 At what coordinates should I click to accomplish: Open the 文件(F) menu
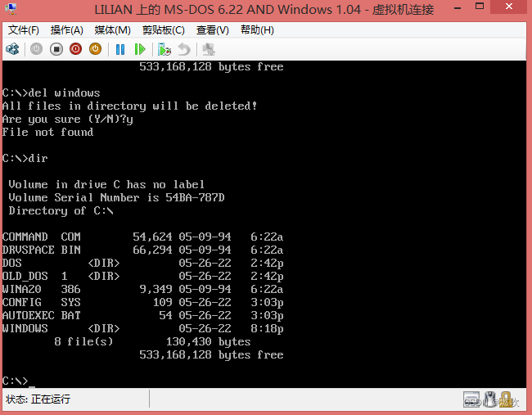24,30
